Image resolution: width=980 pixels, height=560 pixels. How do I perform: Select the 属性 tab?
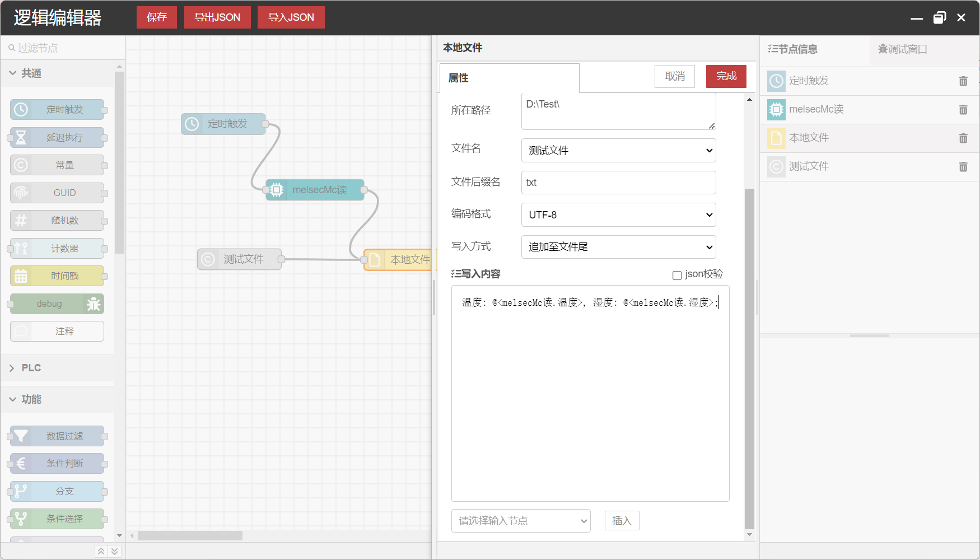pos(509,78)
